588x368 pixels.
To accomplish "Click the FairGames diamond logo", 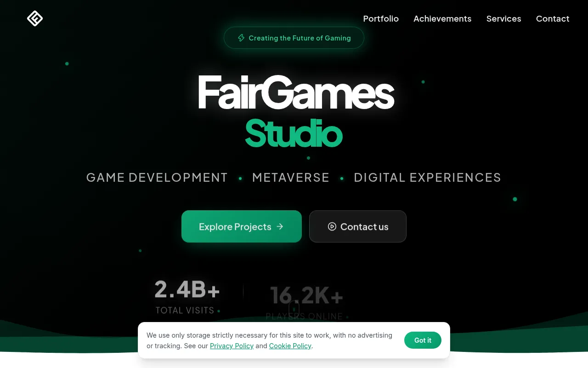I will (x=35, y=18).
